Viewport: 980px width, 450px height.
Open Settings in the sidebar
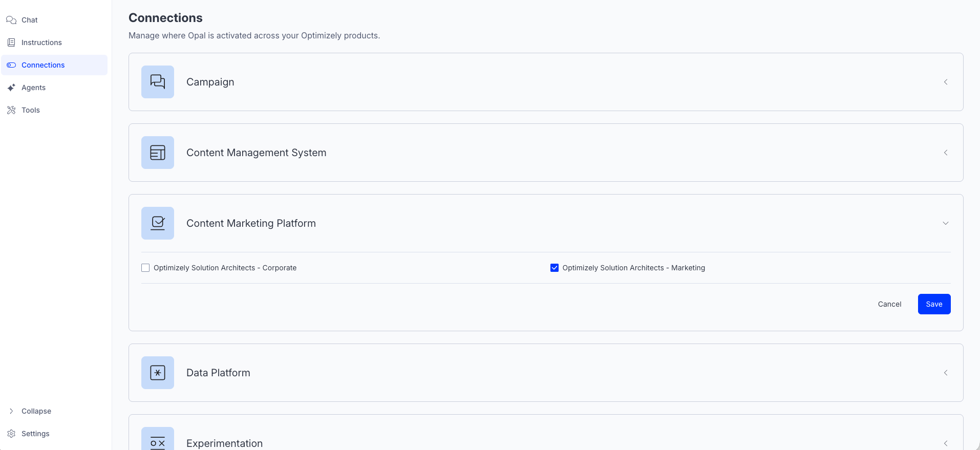(35, 434)
